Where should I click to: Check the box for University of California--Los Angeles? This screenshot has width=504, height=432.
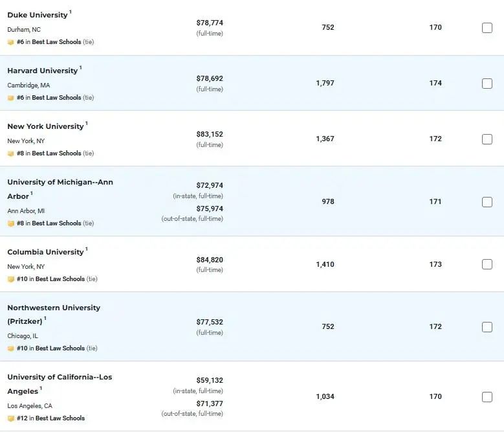tap(487, 397)
